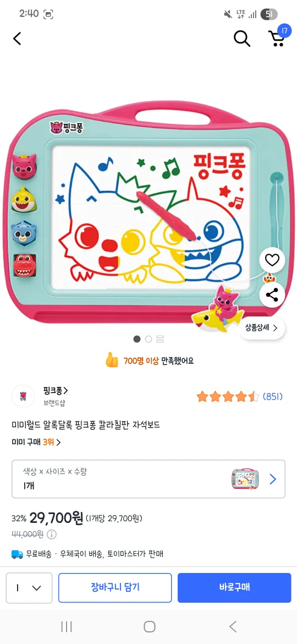
Task: Open search with the magnifier icon
Action: click(x=242, y=39)
